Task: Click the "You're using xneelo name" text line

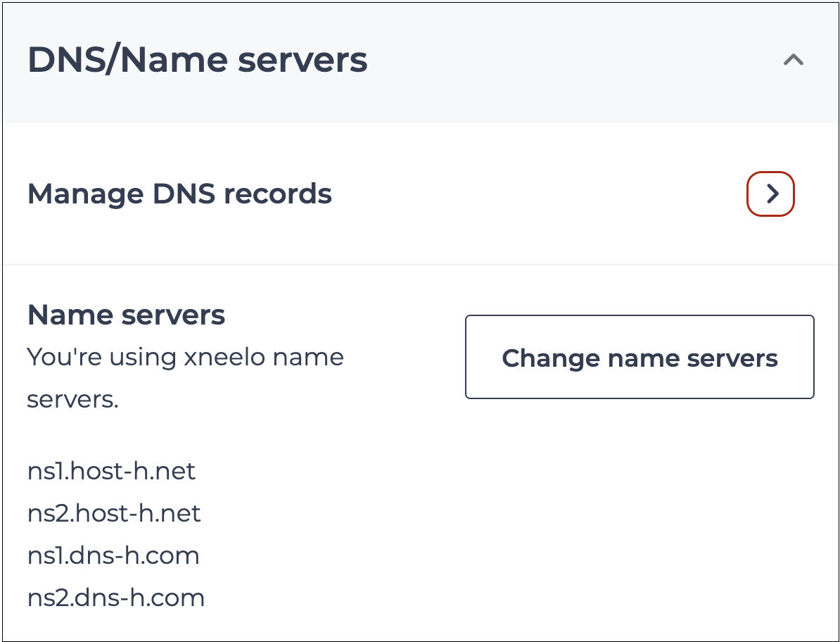Action: coord(185,357)
